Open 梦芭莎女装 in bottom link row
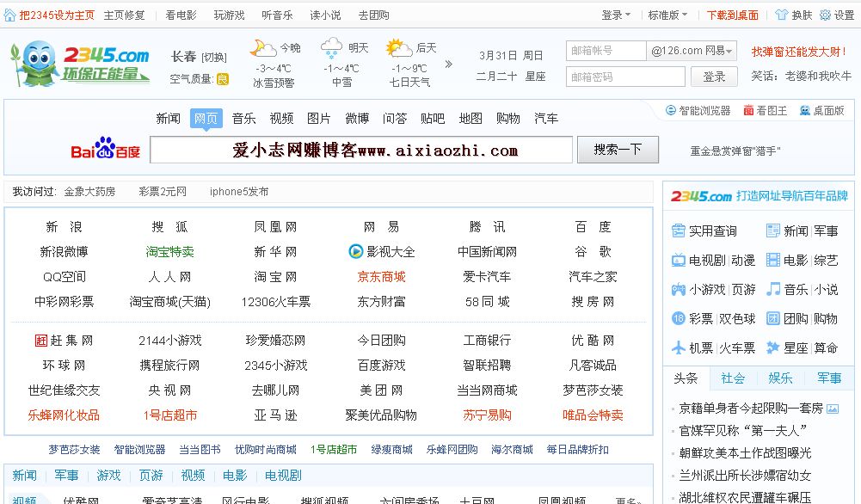The width and height of the screenshot is (861, 504). 74,450
